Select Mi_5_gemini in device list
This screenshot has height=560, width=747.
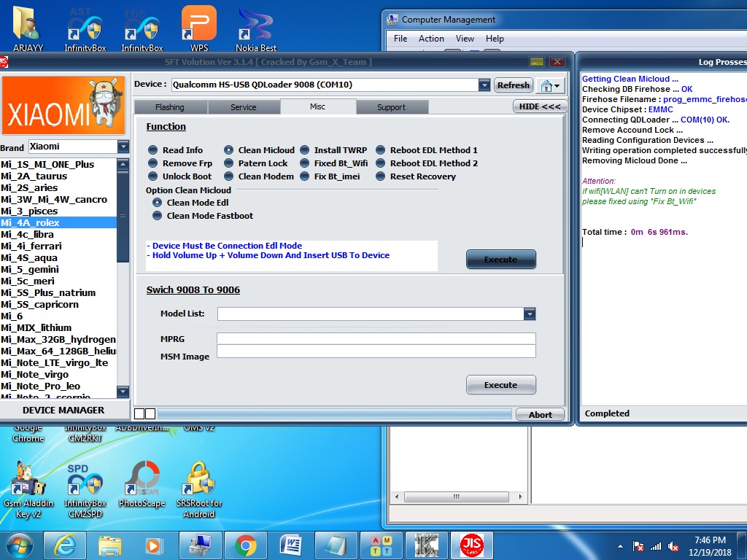[x=58, y=270]
